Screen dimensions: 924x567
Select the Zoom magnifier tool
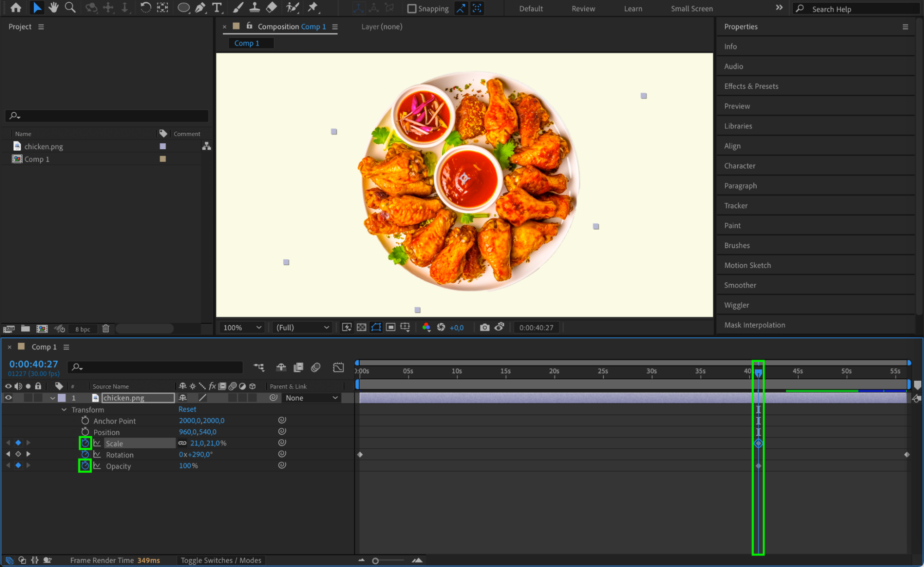(x=70, y=7)
